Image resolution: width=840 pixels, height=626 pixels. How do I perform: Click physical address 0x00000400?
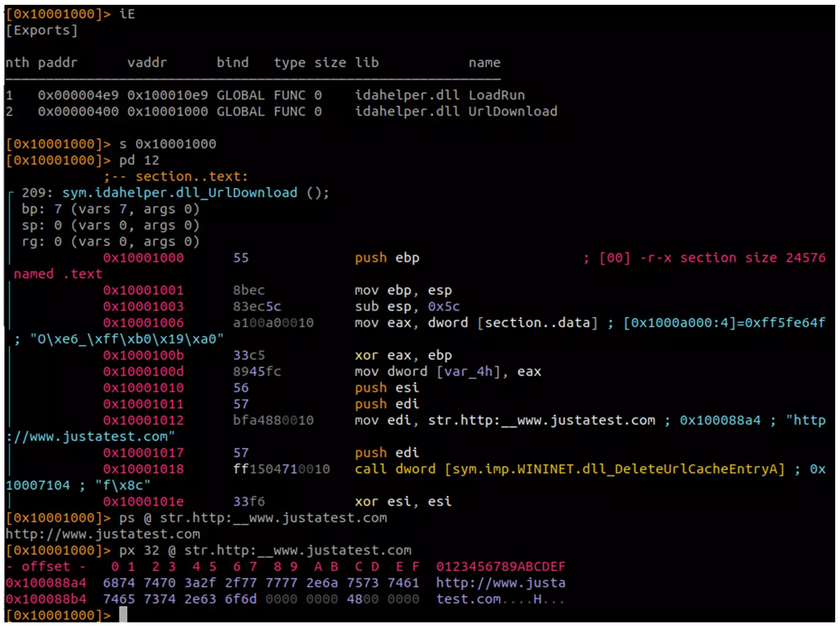pyautogui.click(x=78, y=111)
